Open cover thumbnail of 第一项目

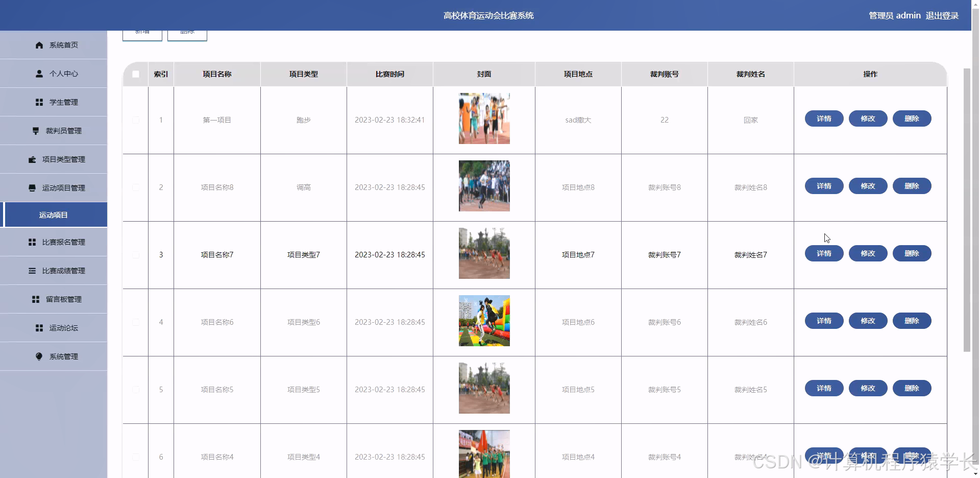(x=484, y=118)
